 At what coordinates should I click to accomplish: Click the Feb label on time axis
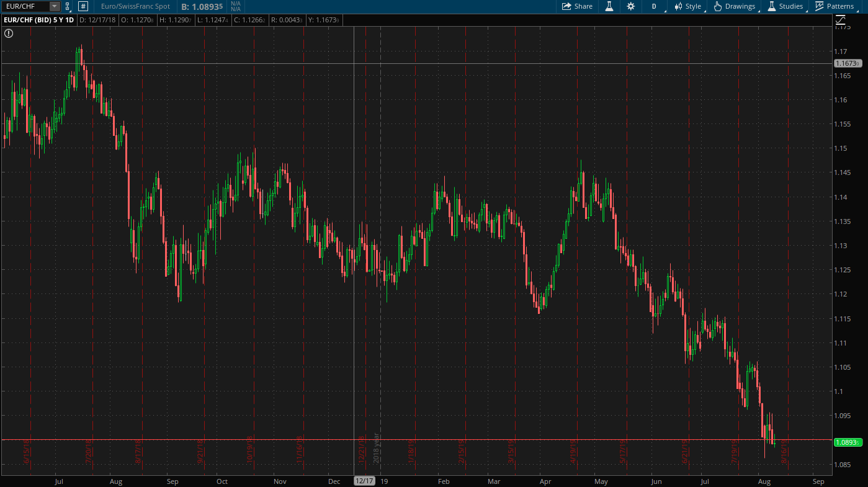443,481
